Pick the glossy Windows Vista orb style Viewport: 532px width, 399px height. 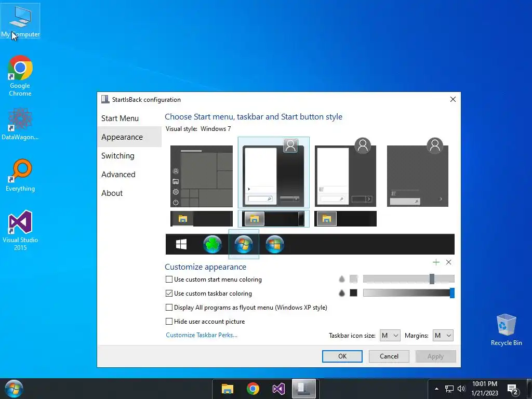click(275, 244)
